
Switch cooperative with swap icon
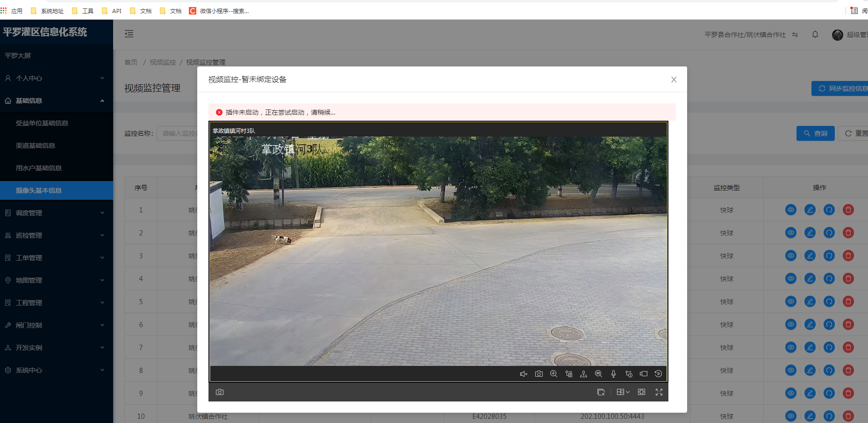pyautogui.click(x=795, y=35)
